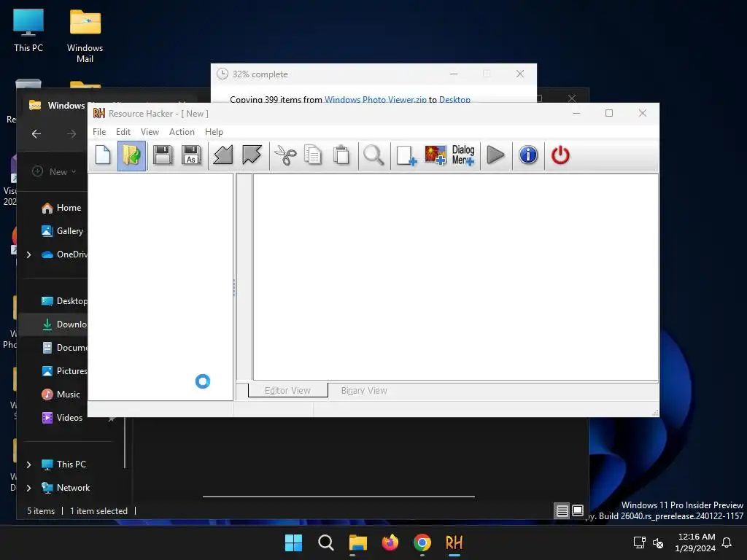Viewport: 747px width, 560px height.
Task: Click the Add image resource icon
Action: [435, 155]
